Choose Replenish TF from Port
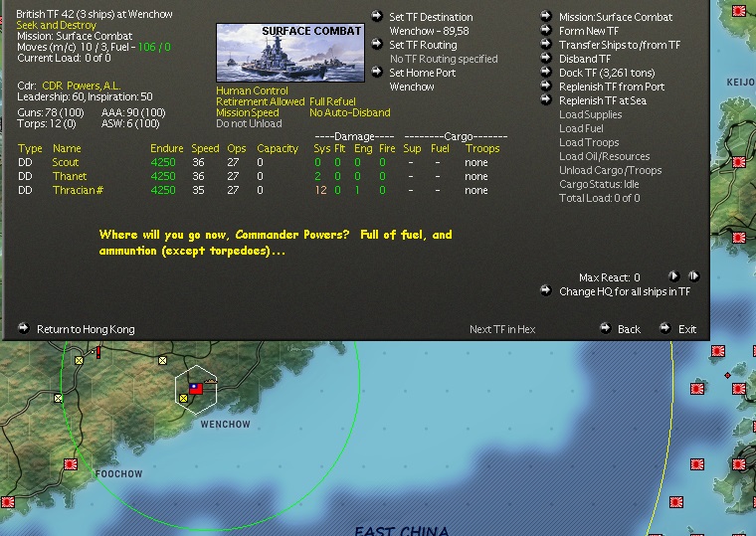The width and height of the screenshot is (756, 536). click(612, 87)
